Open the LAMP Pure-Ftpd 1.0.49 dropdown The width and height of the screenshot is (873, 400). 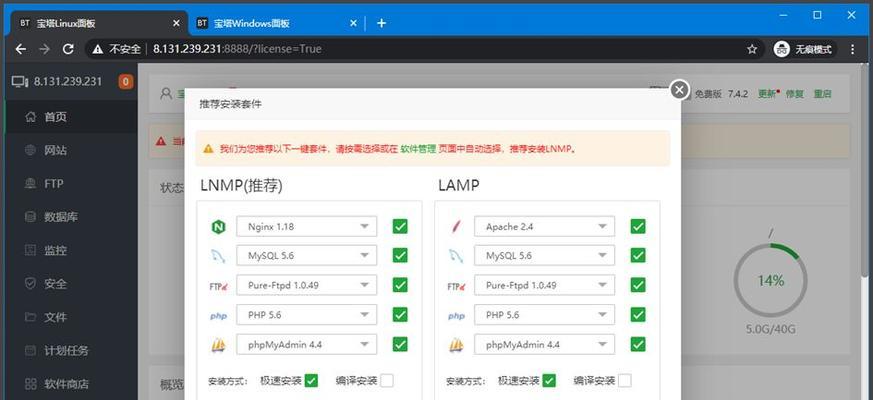(x=545, y=285)
